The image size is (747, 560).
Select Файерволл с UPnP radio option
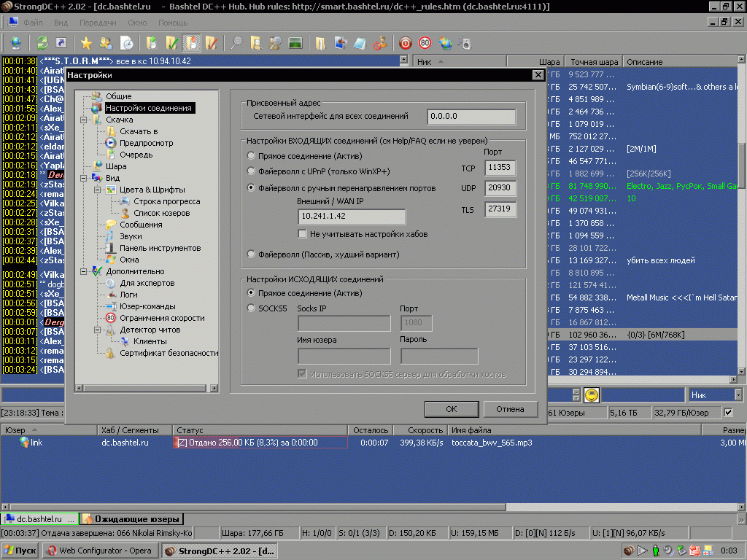click(x=251, y=171)
